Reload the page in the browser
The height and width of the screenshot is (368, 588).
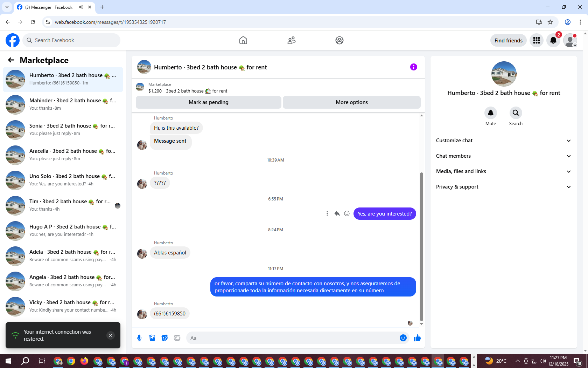click(33, 22)
